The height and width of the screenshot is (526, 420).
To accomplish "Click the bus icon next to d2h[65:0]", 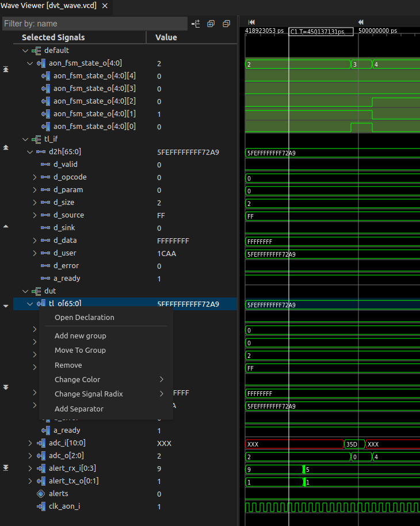I will [41, 151].
